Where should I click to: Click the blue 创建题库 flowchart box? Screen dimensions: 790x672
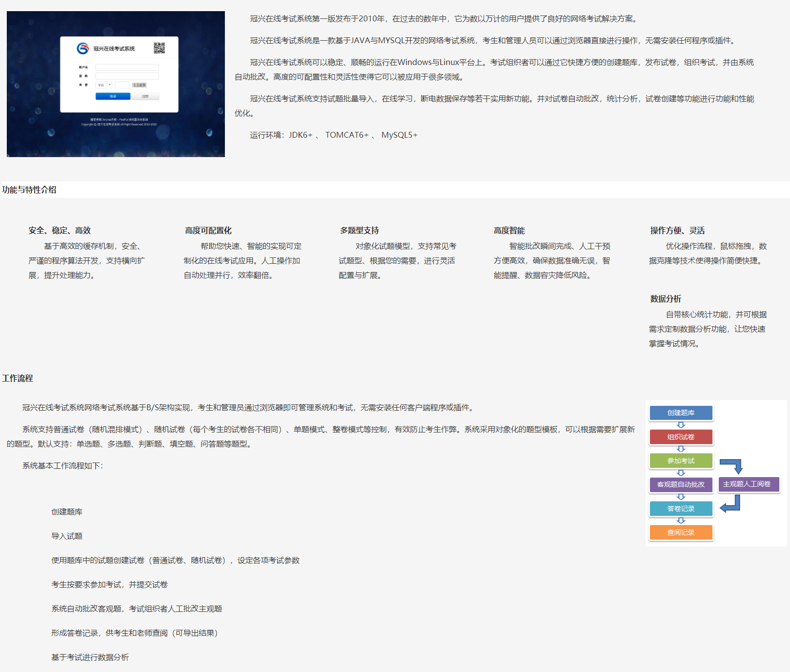pyautogui.click(x=681, y=413)
